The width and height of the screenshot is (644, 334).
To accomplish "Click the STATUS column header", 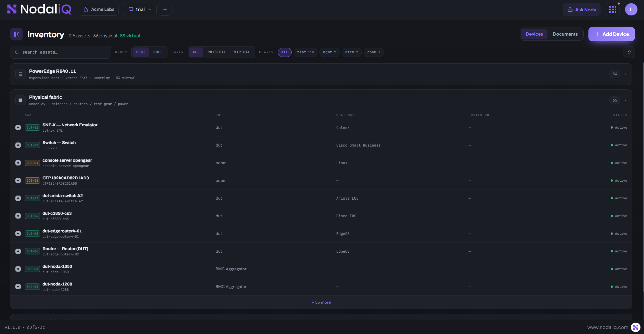I will tap(620, 115).
